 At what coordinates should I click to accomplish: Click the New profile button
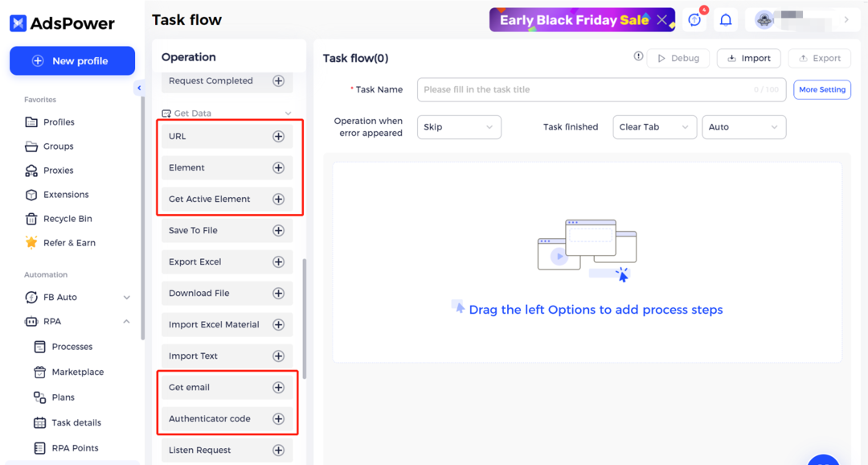(72, 61)
